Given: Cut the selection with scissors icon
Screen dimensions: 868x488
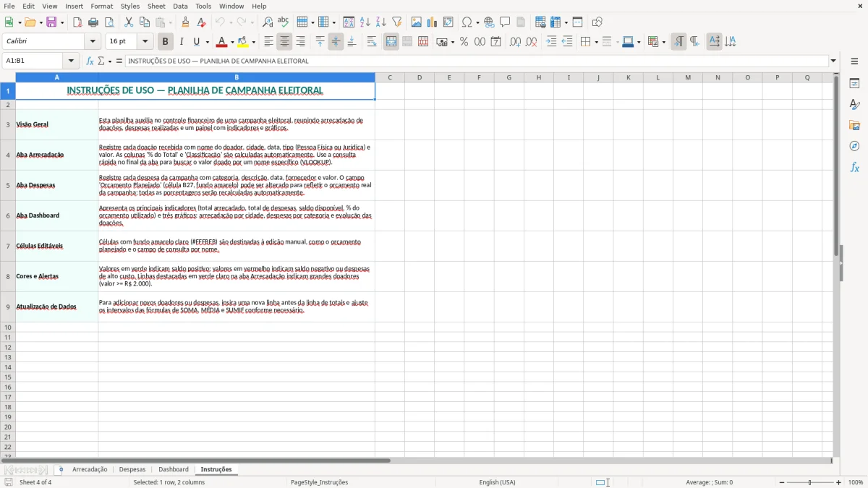Looking at the screenshot, I should pos(129,22).
